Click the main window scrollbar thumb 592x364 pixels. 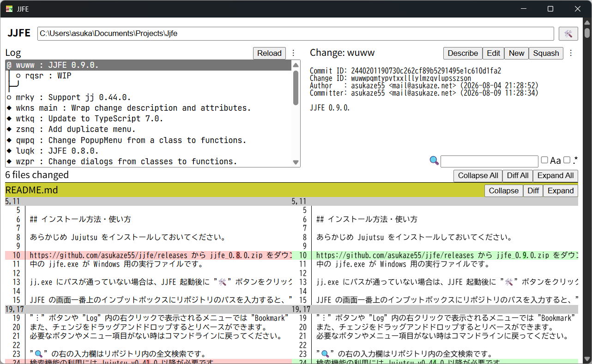pos(587,33)
